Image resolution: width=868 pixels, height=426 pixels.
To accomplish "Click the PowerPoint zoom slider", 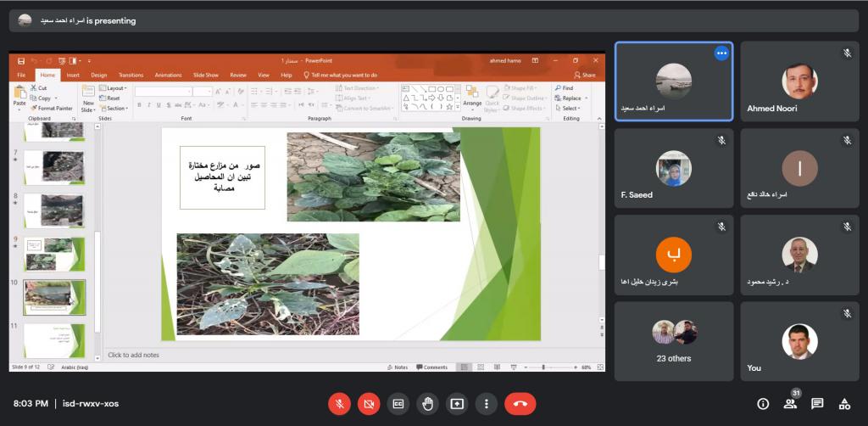I will click(542, 367).
